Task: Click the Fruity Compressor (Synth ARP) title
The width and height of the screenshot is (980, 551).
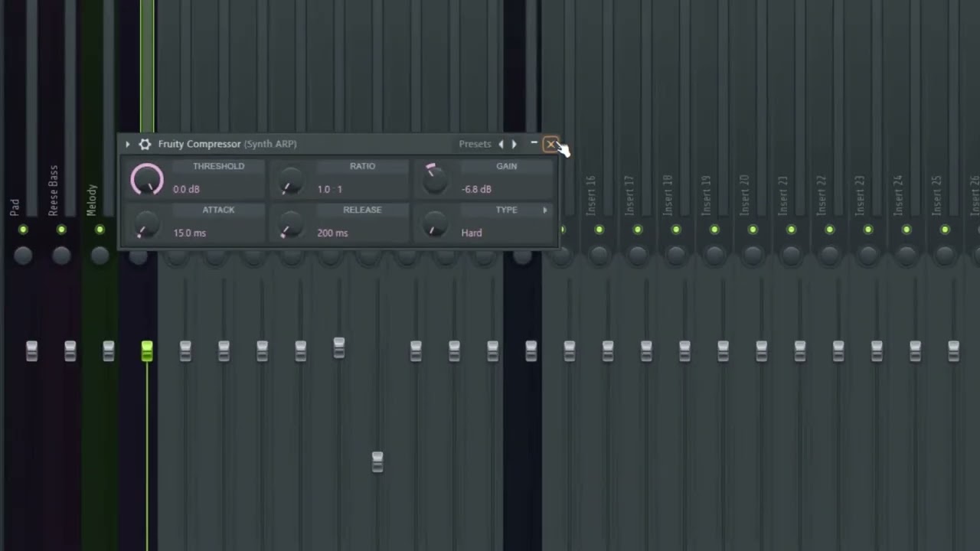Action: click(227, 144)
